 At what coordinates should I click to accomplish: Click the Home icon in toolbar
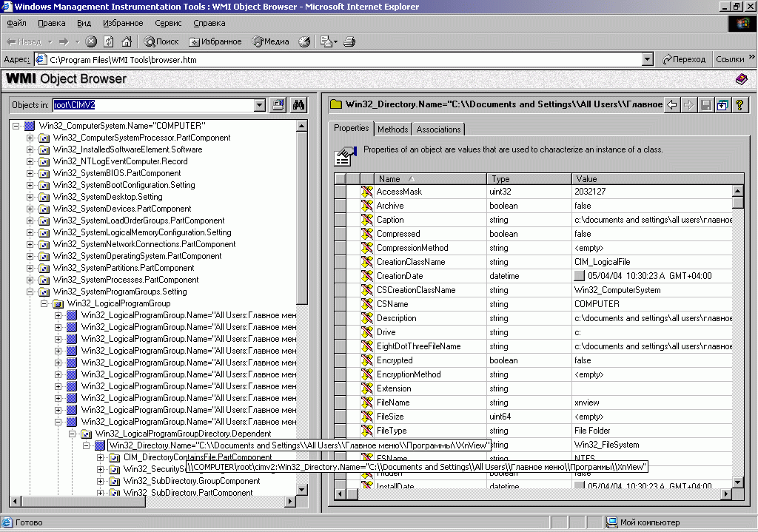coord(127,41)
